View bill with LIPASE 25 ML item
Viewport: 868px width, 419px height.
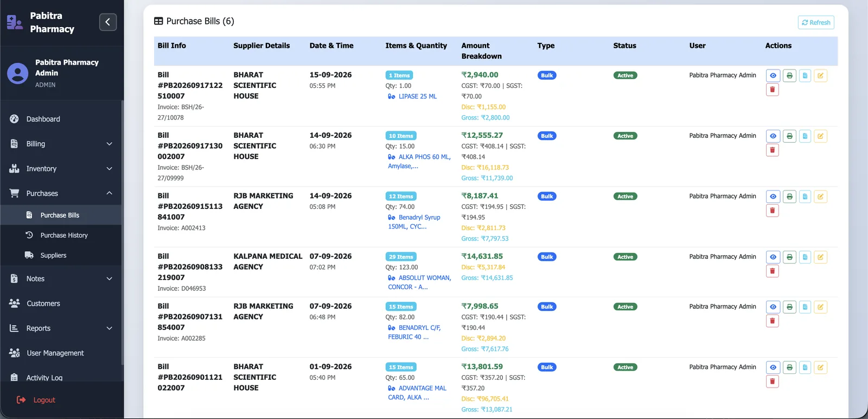(773, 75)
